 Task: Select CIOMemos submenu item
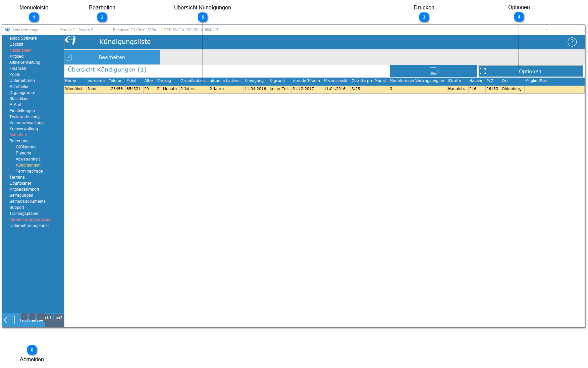click(x=26, y=147)
